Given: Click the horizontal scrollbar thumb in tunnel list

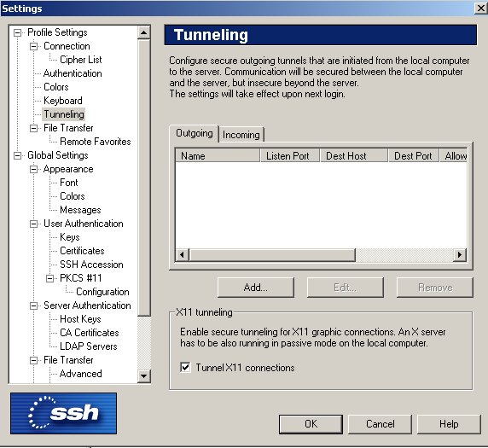Looking at the screenshot, I should (272, 255).
